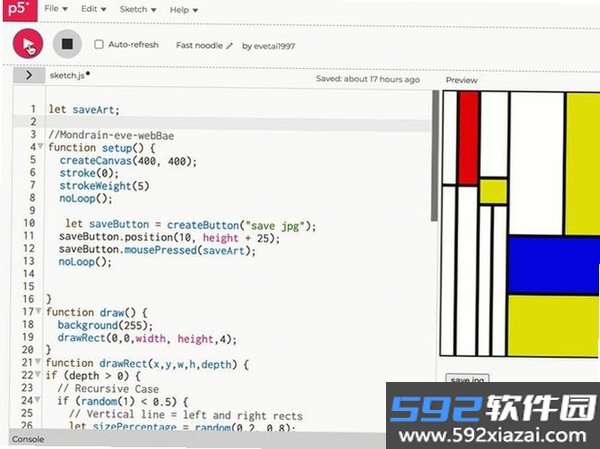Click the 'stroke(0);' line
Image resolution: width=600 pixels, height=449 pixels.
(89, 173)
